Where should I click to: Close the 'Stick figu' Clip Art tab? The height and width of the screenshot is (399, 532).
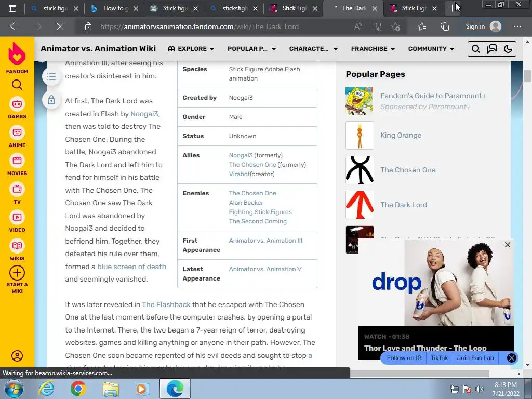(x=195, y=8)
